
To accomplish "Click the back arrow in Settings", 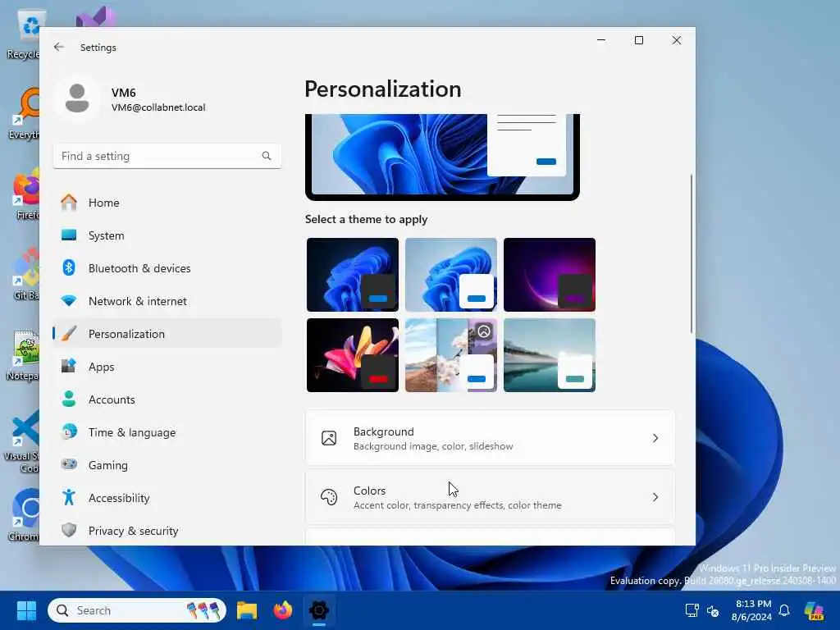I will (x=59, y=47).
